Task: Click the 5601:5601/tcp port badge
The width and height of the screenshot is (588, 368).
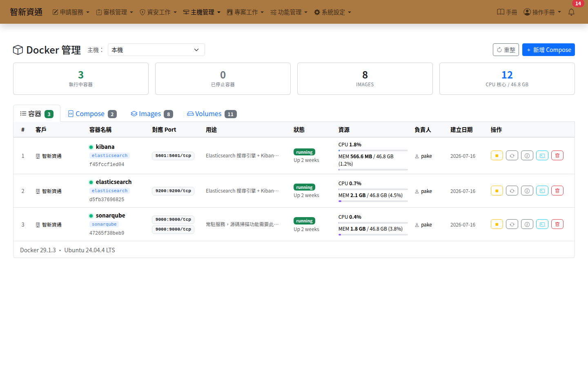Action: pyautogui.click(x=173, y=156)
